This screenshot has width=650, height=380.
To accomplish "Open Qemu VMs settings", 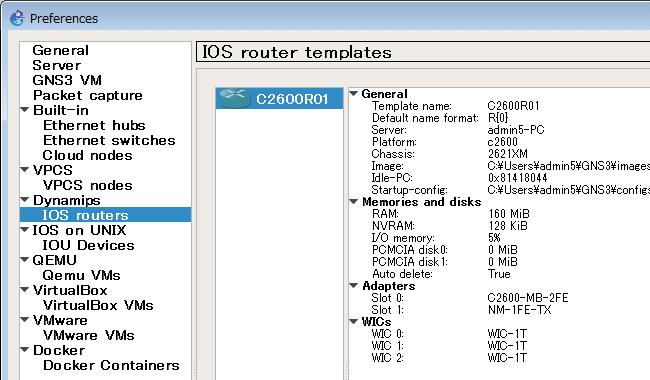I will click(x=82, y=275).
